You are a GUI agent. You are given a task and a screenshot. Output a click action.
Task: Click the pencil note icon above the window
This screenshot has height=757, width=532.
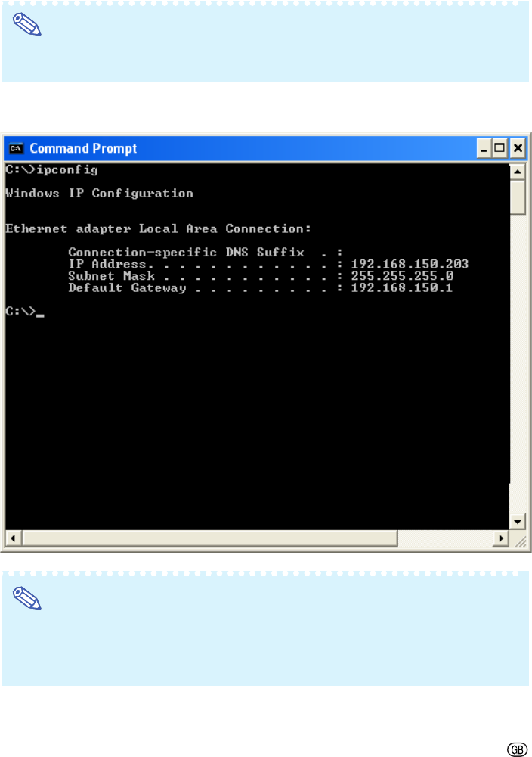[27, 24]
